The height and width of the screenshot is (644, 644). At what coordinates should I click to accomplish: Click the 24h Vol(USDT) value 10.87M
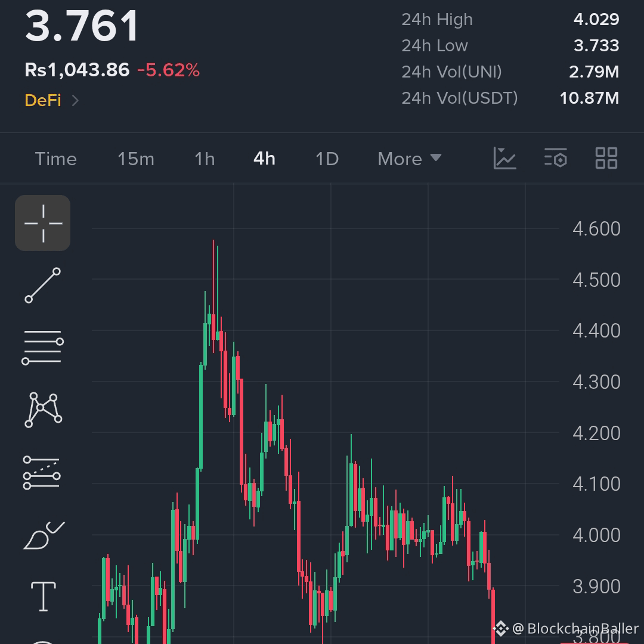(x=589, y=98)
